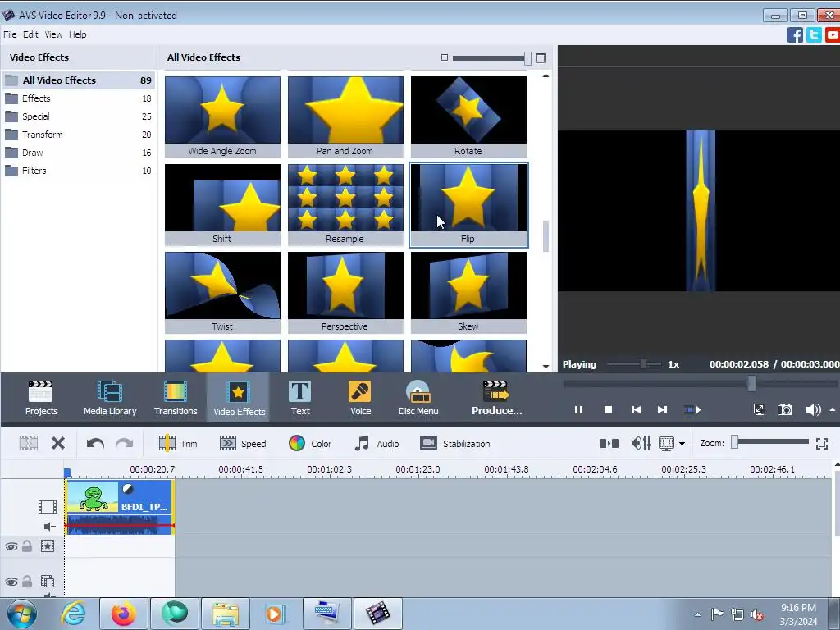Choose the Skew effect

pos(468,293)
